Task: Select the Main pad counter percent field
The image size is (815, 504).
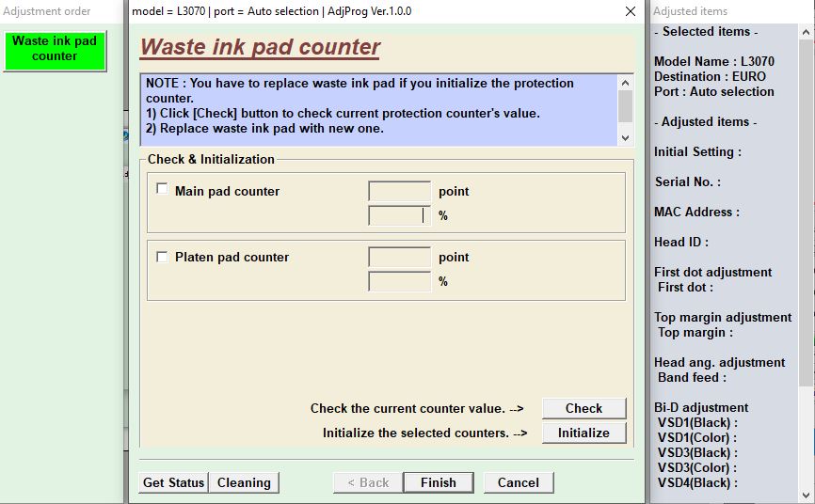Action: (x=399, y=215)
